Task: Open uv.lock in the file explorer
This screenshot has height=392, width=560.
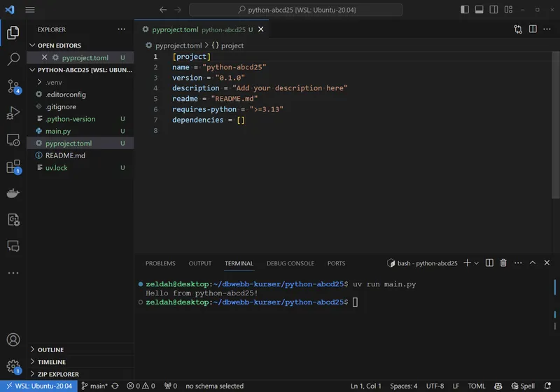Action: tap(80, 167)
